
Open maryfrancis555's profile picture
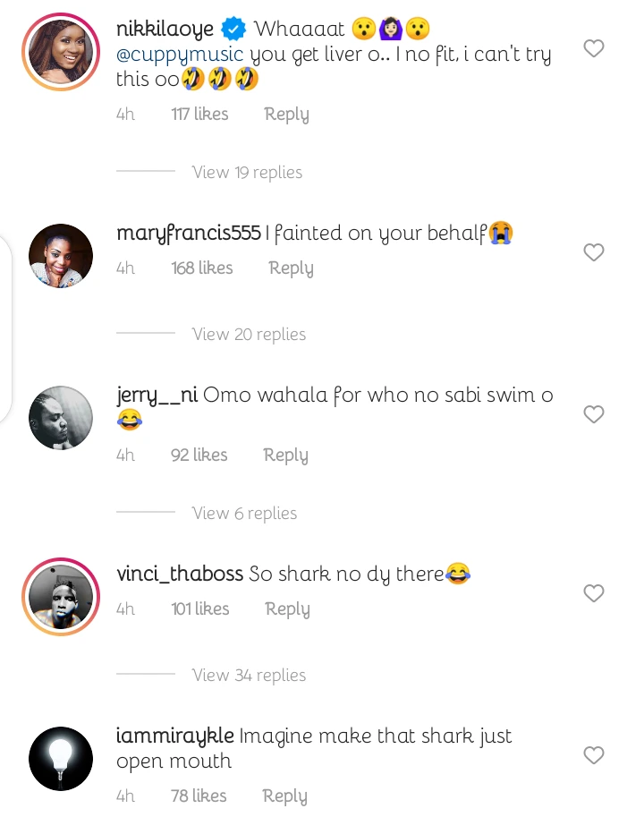tap(61, 256)
